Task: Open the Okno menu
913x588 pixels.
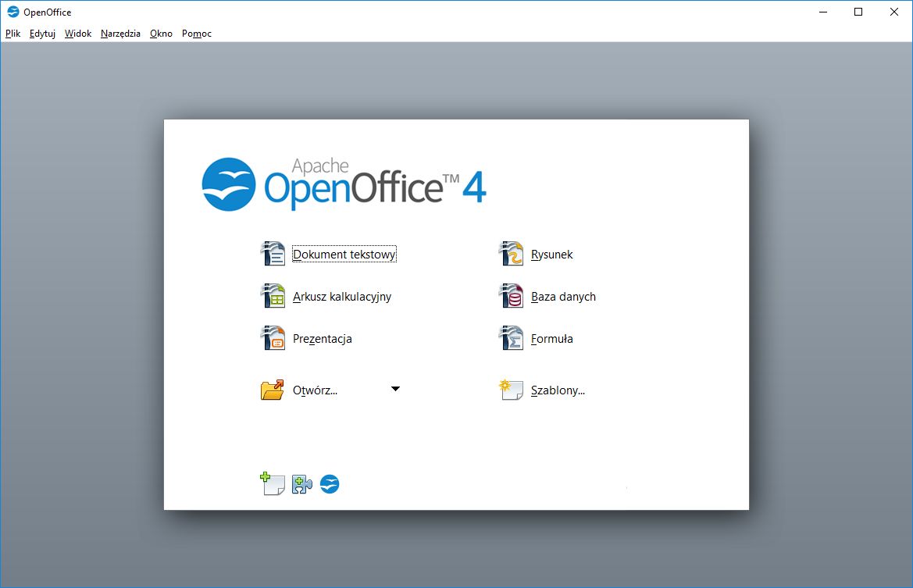Action: 162,34
